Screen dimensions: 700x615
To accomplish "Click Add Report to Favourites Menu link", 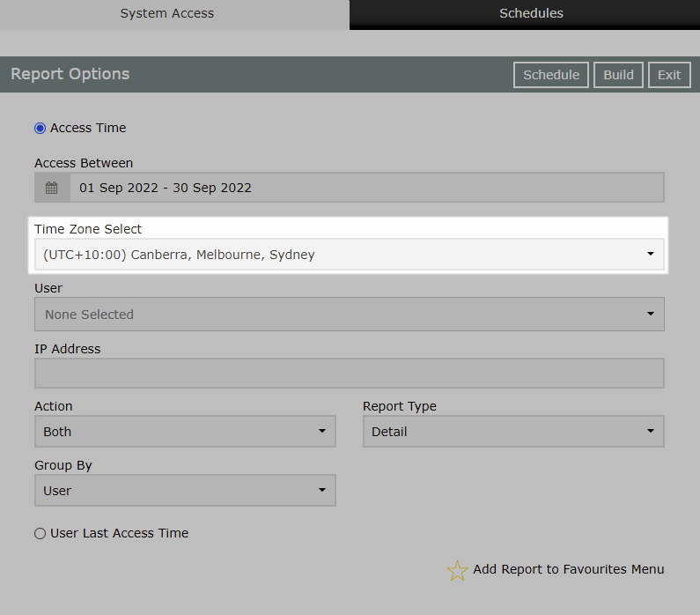I will coord(568,569).
